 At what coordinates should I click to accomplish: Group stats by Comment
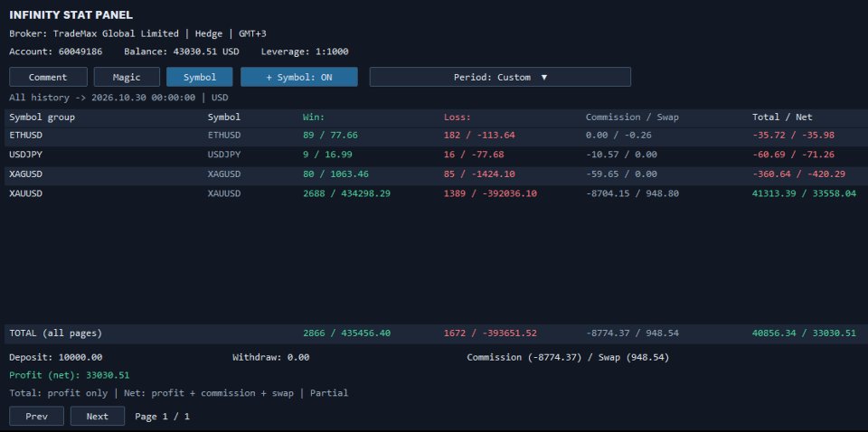click(48, 77)
